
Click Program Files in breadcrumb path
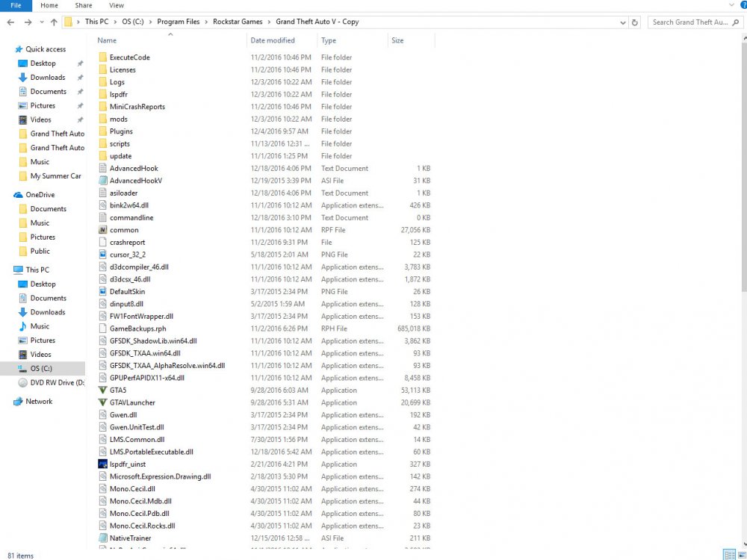pyautogui.click(x=179, y=22)
